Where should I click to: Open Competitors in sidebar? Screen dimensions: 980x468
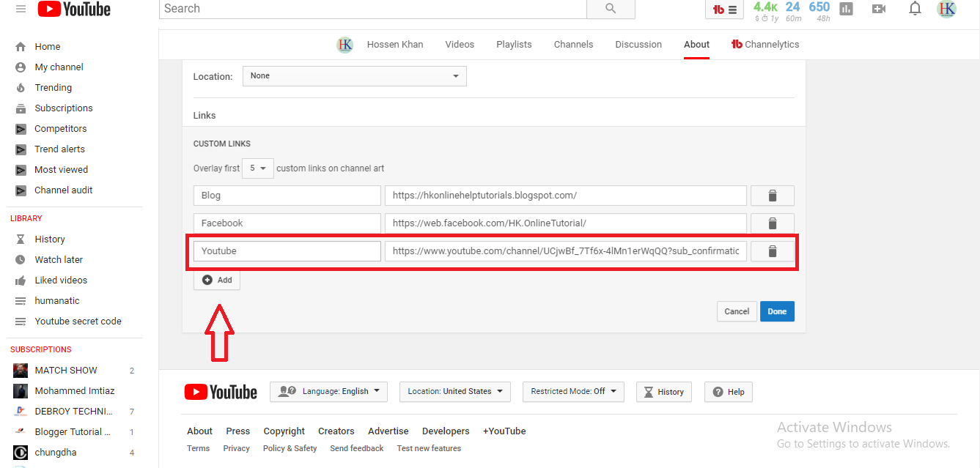click(60, 128)
